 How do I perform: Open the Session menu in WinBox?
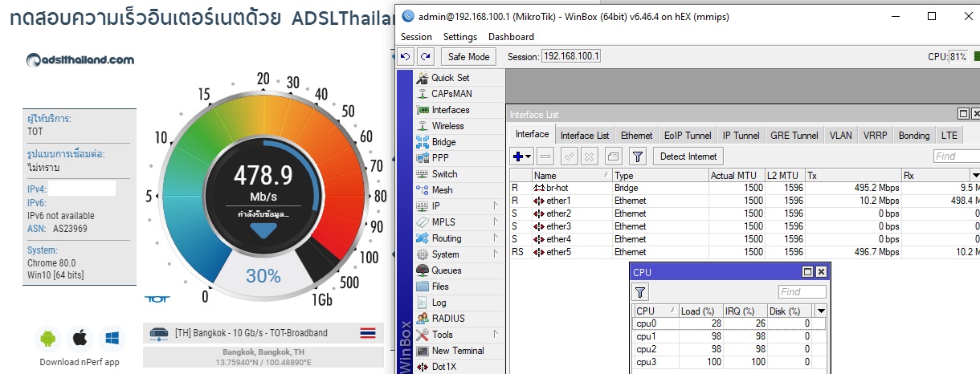[416, 37]
